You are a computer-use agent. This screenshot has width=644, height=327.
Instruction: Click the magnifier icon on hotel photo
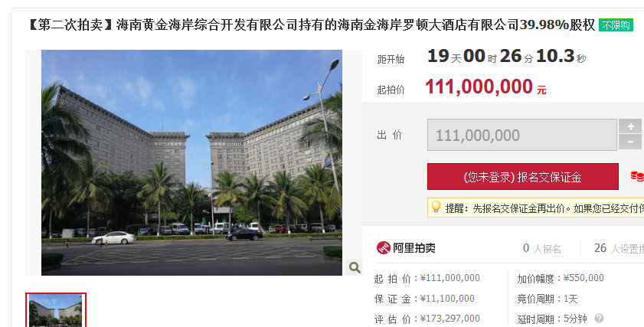tap(355, 267)
